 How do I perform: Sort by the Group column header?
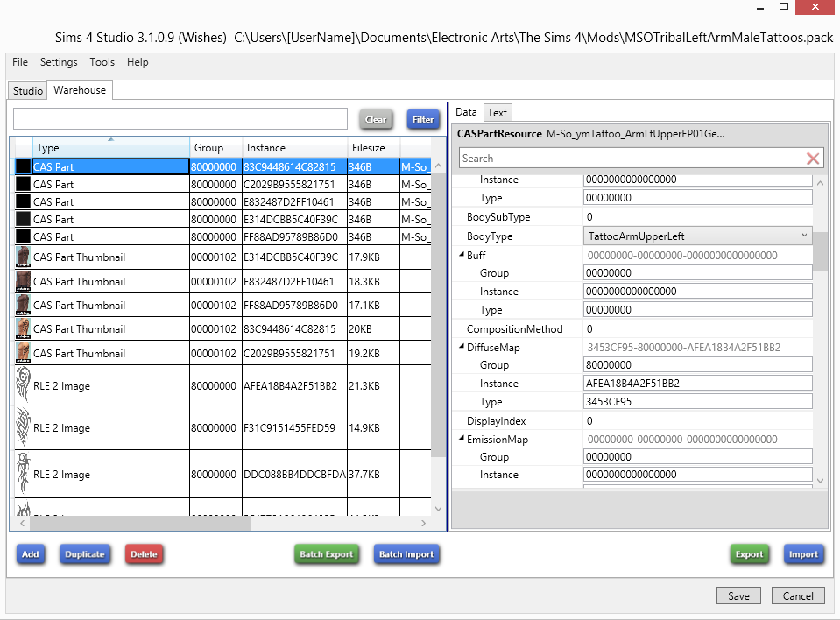point(215,148)
